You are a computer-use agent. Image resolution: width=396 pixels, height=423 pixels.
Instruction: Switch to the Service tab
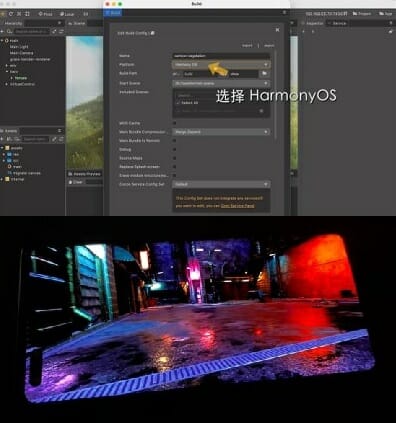pyautogui.click(x=337, y=23)
